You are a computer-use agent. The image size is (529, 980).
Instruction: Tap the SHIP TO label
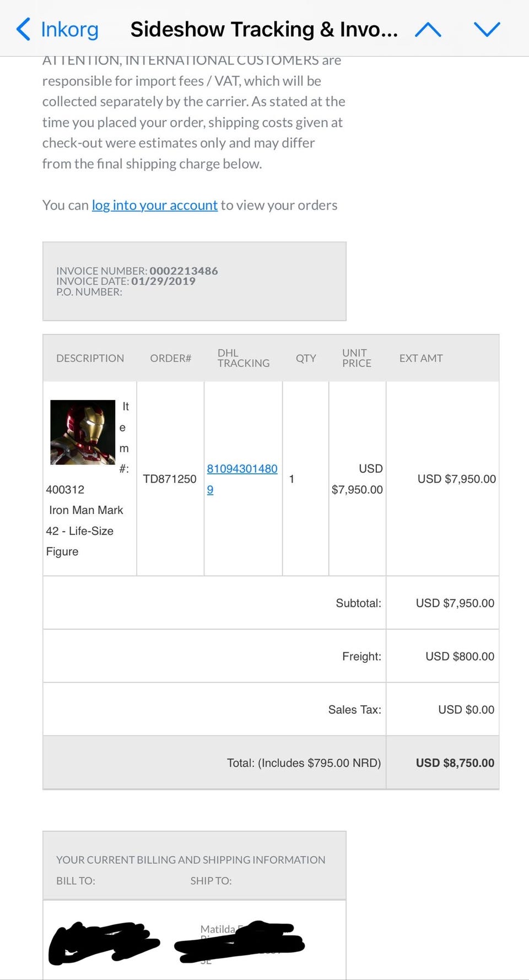[x=210, y=881]
